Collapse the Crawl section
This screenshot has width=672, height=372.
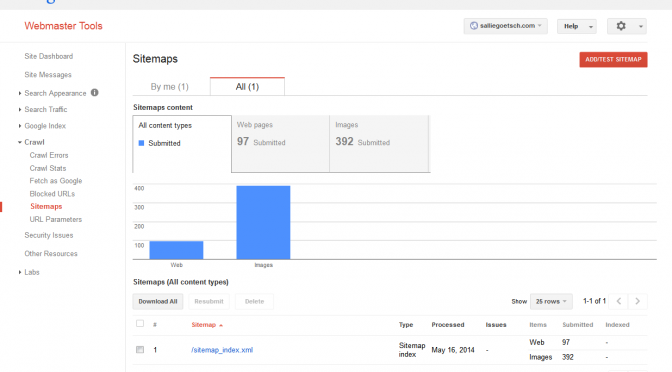pos(20,142)
